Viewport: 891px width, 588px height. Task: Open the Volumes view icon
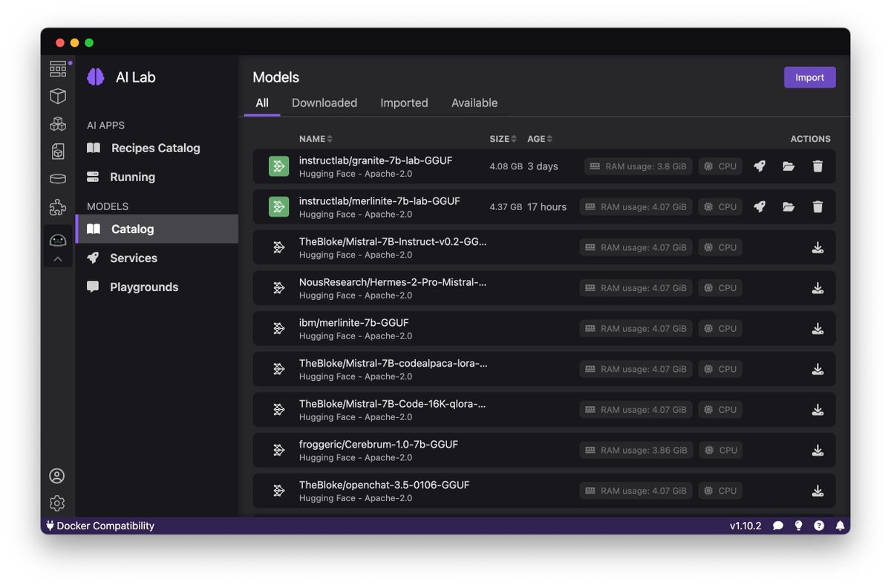point(58,179)
